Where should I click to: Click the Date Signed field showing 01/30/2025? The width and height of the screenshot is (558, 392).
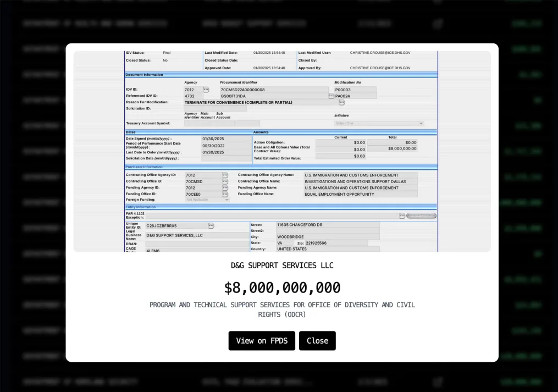coord(226,139)
